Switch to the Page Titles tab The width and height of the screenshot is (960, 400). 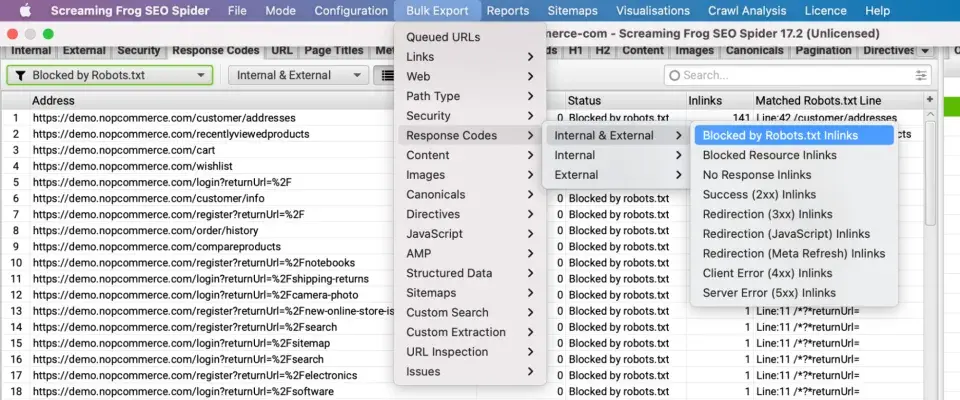pyautogui.click(x=334, y=51)
